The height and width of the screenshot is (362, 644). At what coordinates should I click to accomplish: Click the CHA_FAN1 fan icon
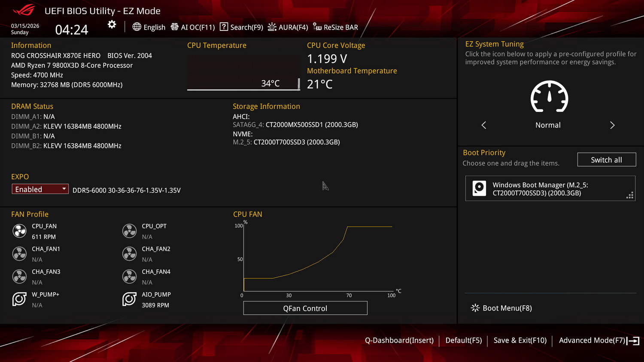coord(19,254)
